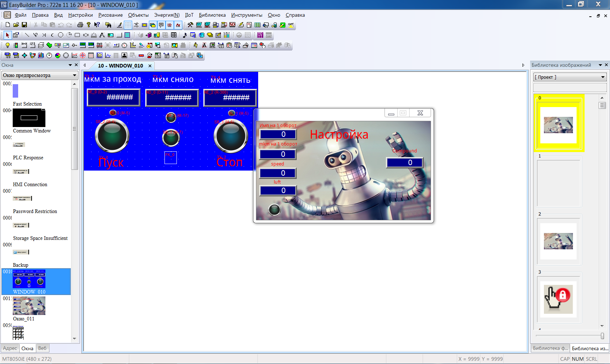Select the Rectangle drawing tool
This screenshot has width=610, height=364.
[x=77, y=35]
